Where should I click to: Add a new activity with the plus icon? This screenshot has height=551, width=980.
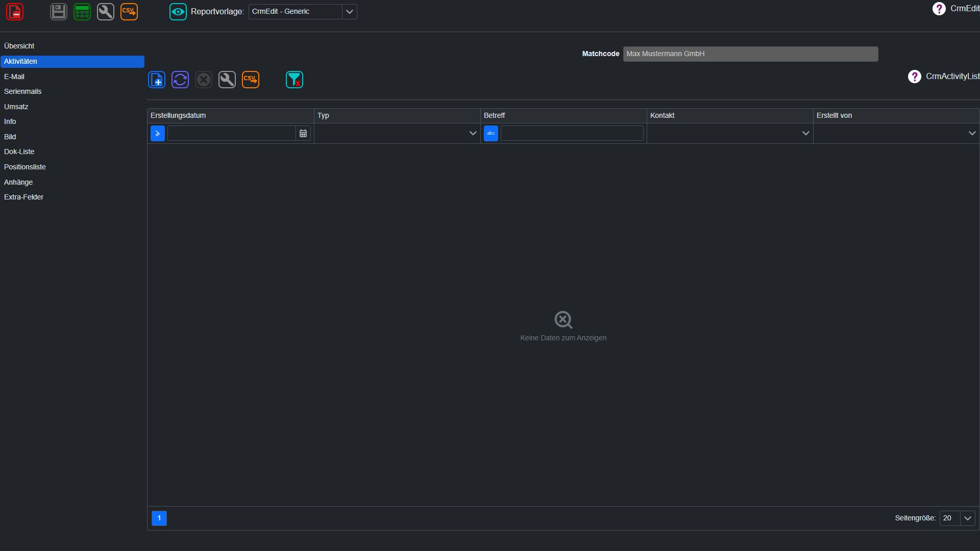[x=157, y=80]
